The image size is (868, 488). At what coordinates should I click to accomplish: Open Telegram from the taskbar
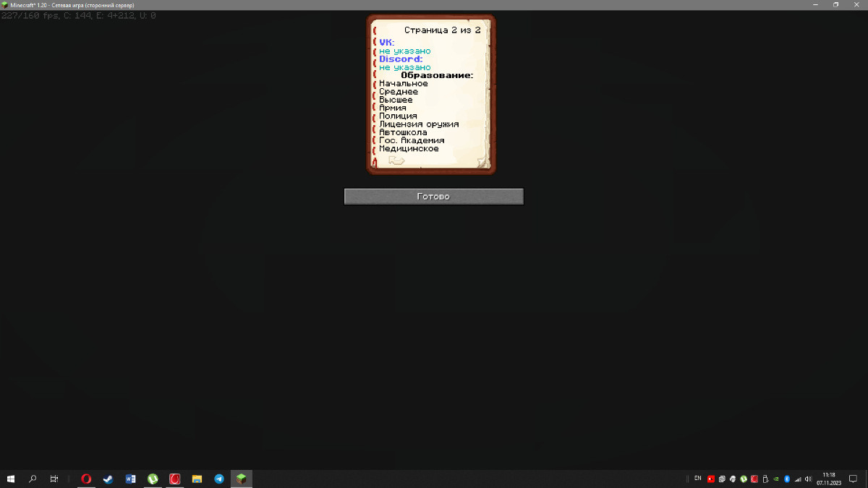[x=219, y=479]
